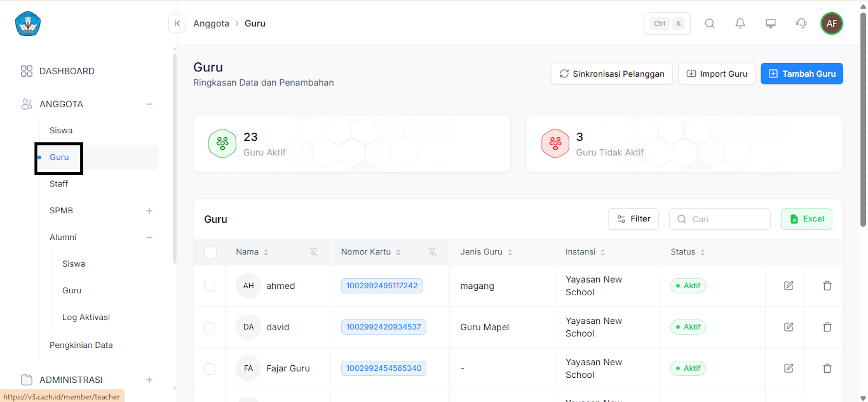Edit the ahmed teacher row
Viewport: 868px width, 402px height.
(x=788, y=286)
